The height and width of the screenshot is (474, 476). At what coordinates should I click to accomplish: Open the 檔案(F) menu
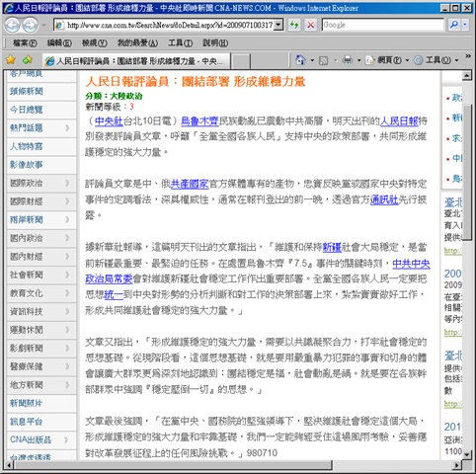pos(25,42)
